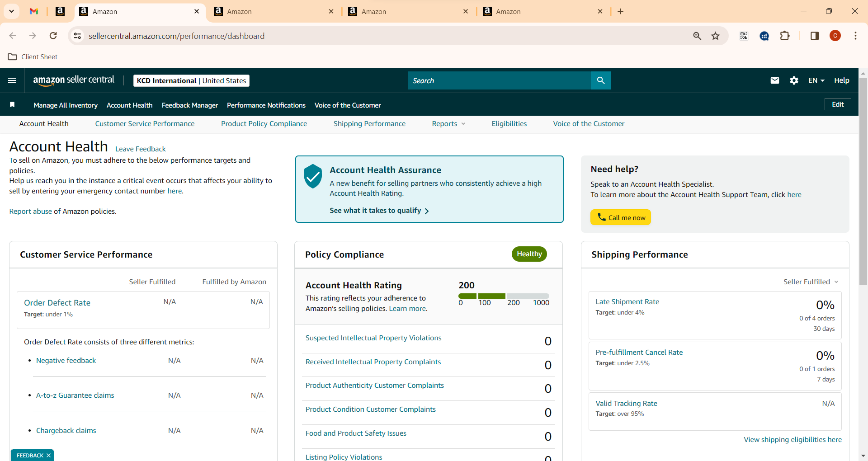Open the EN language dropdown
This screenshot has width=868, height=461.
click(816, 80)
